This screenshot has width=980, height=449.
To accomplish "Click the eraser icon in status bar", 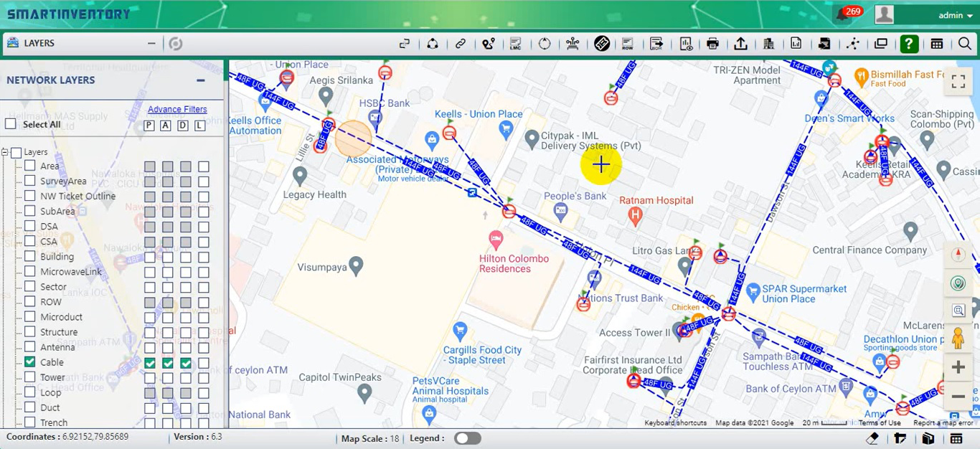I will click(872, 438).
